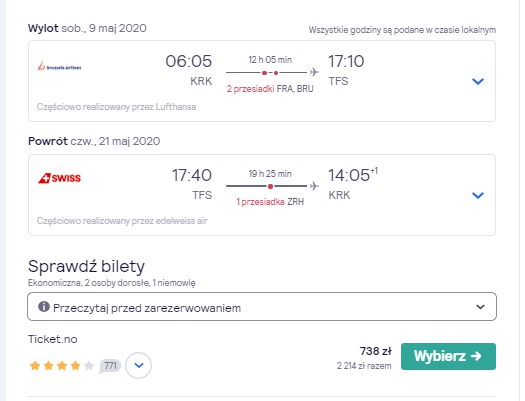Click the Brussels Airlines logo
The height and width of the screenshot is (401, 525).
[x=59, y=66]
